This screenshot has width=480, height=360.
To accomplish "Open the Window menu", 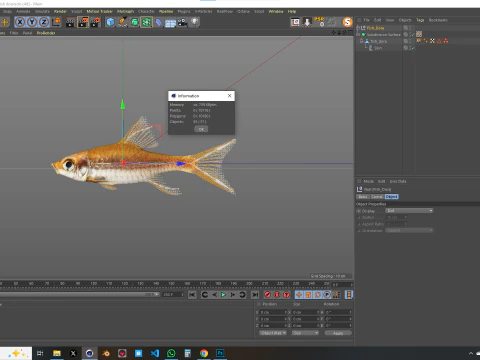I will pyautogui.click(x=276, y=11).
